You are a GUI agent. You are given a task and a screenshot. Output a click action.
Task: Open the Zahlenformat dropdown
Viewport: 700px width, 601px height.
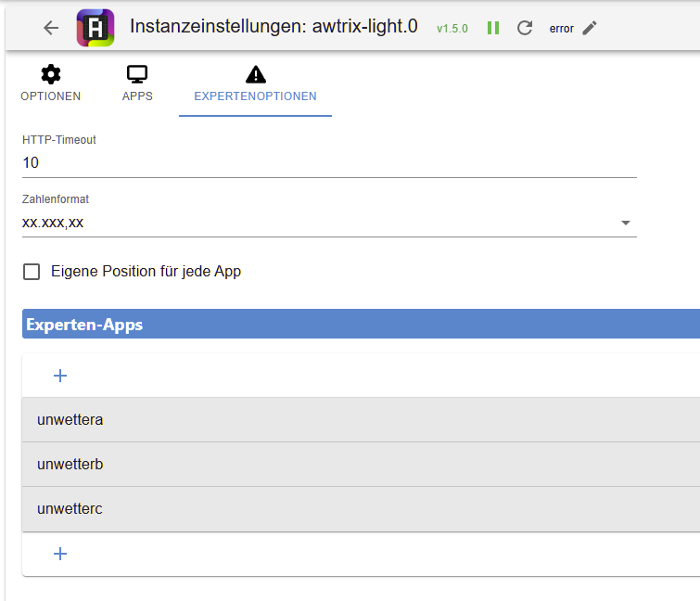[x=625, y=223]
